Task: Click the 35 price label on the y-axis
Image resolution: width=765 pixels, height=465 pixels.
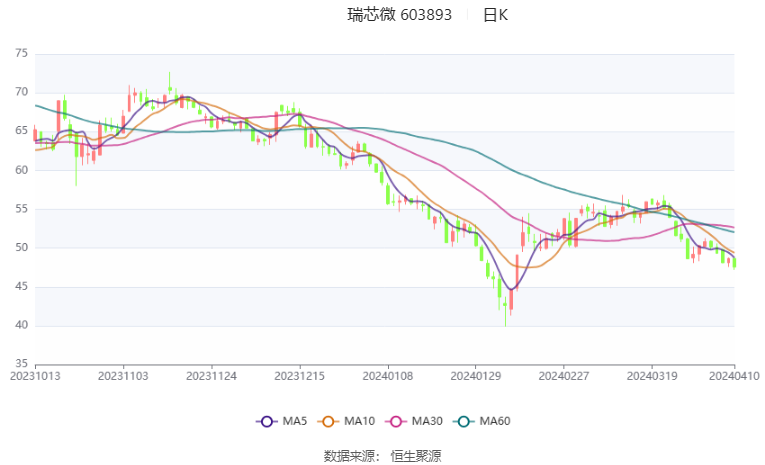Action: pos(20,364)
